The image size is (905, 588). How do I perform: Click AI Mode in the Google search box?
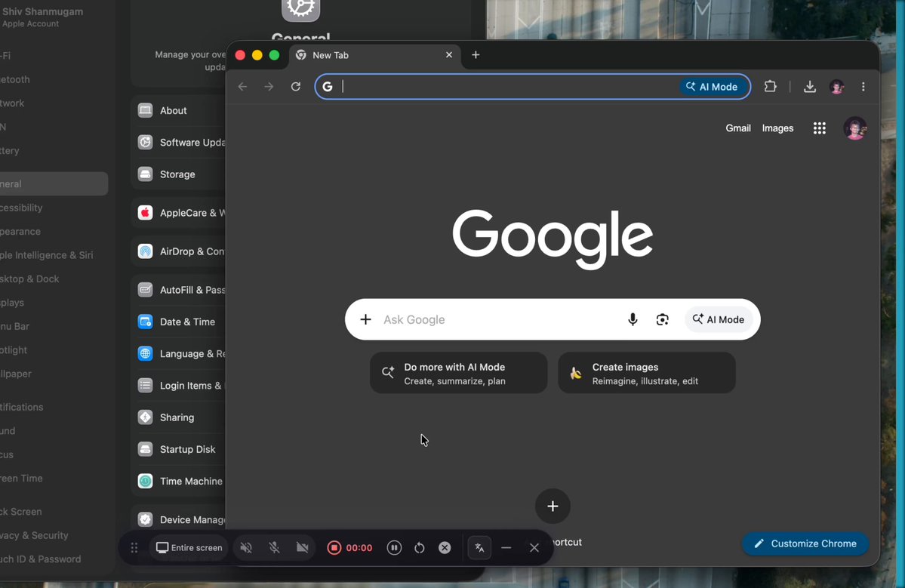point(719,319)
